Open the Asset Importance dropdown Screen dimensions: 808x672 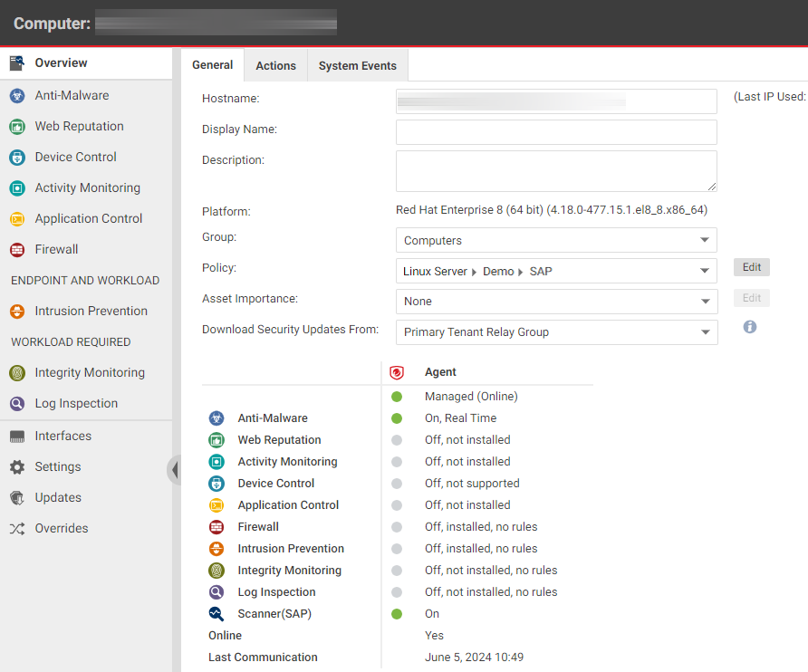556,302
